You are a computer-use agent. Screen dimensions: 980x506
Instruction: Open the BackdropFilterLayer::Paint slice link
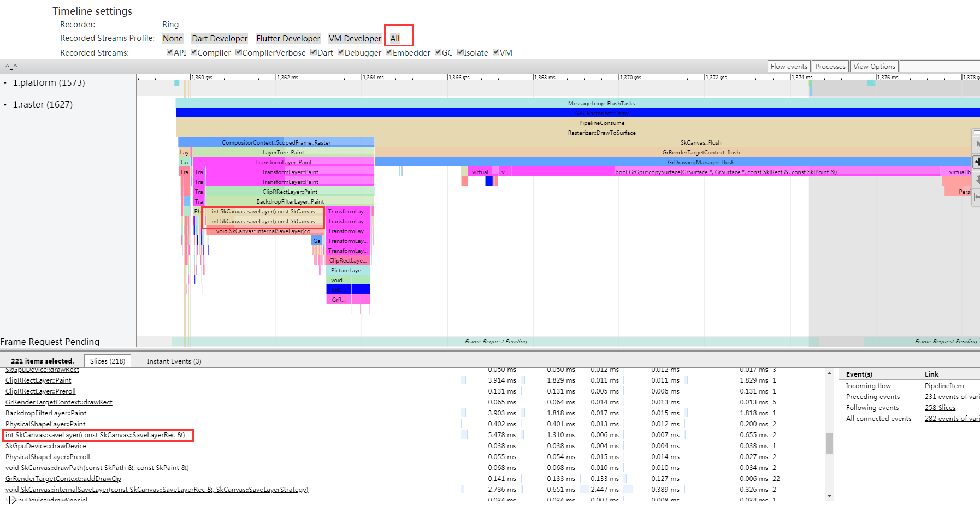click(x=46, y=413)
